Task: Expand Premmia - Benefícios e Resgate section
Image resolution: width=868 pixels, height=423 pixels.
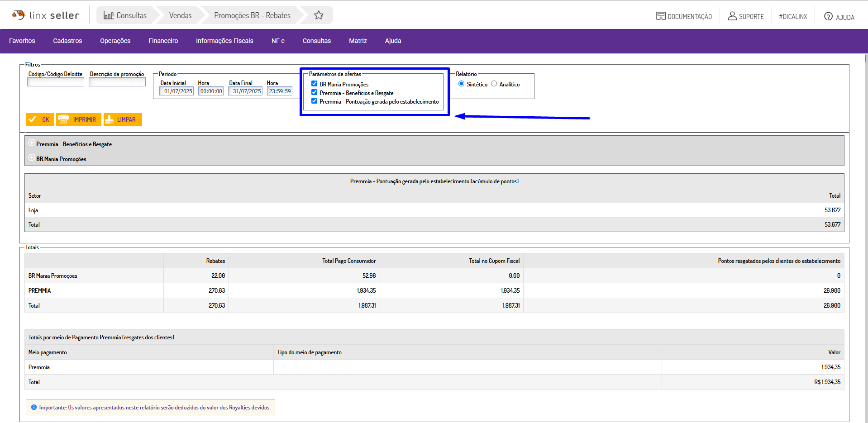Action: 32,143
